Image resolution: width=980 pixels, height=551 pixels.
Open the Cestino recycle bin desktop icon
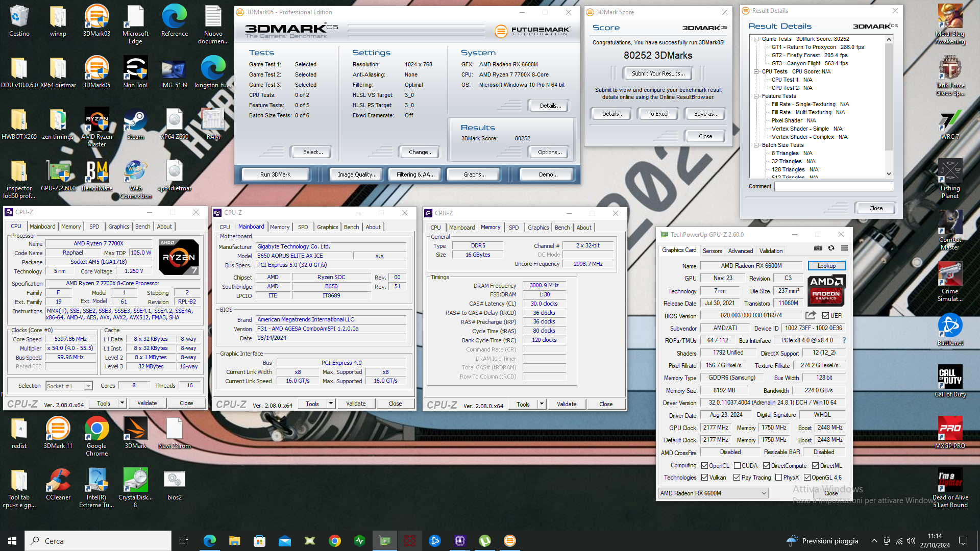(19, 20)
